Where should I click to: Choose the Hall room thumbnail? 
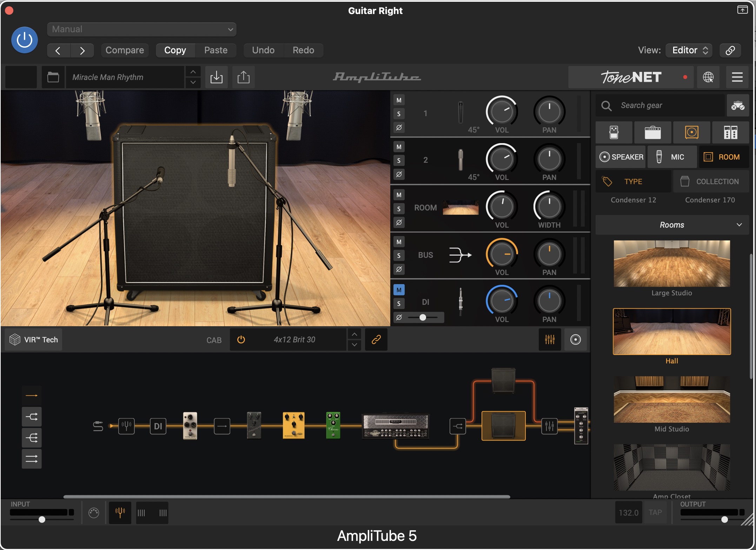pyautogui.click(x=672, y=332)
